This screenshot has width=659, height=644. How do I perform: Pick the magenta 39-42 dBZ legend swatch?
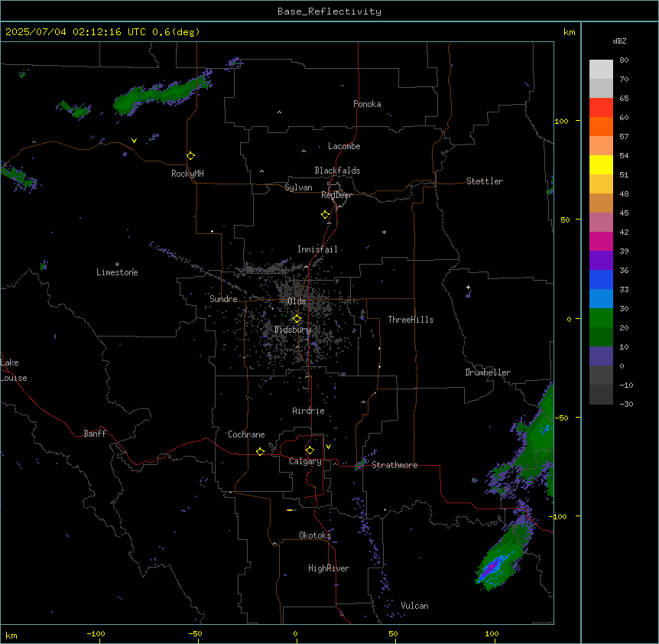coord(601,241)
